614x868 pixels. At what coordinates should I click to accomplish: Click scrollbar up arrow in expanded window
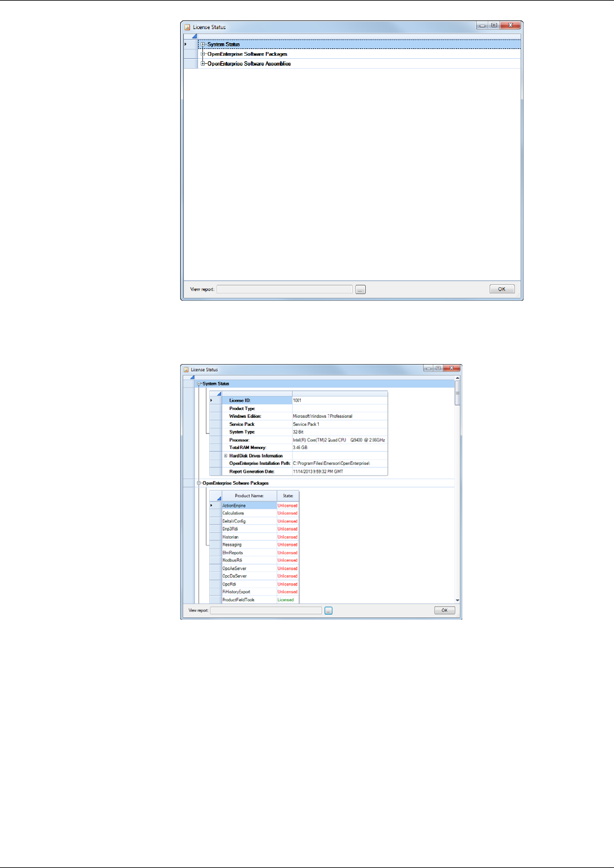tap(457, 378)
